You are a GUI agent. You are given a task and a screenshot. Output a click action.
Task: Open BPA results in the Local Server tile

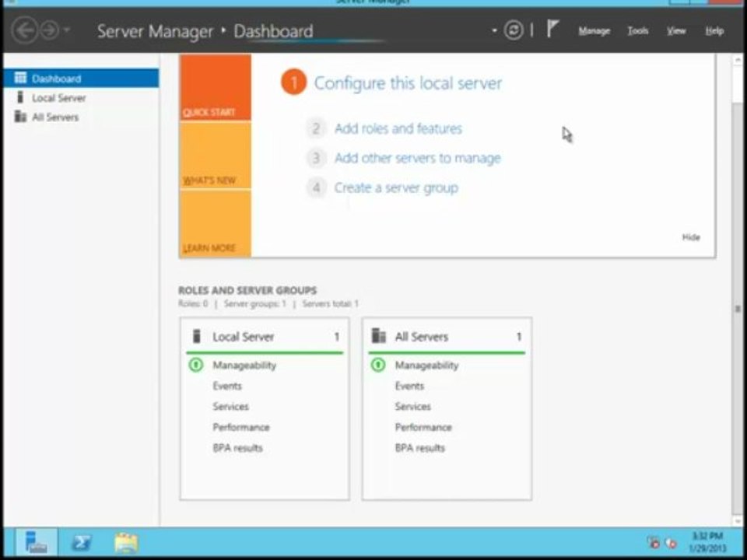point(238,448)
